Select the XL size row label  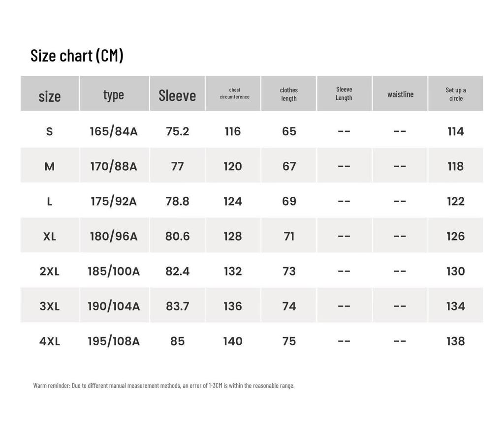(50, 237)
